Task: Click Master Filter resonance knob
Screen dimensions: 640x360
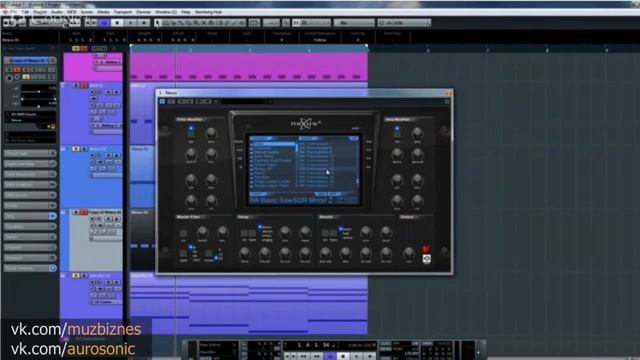Action: (x=222, y=233)
